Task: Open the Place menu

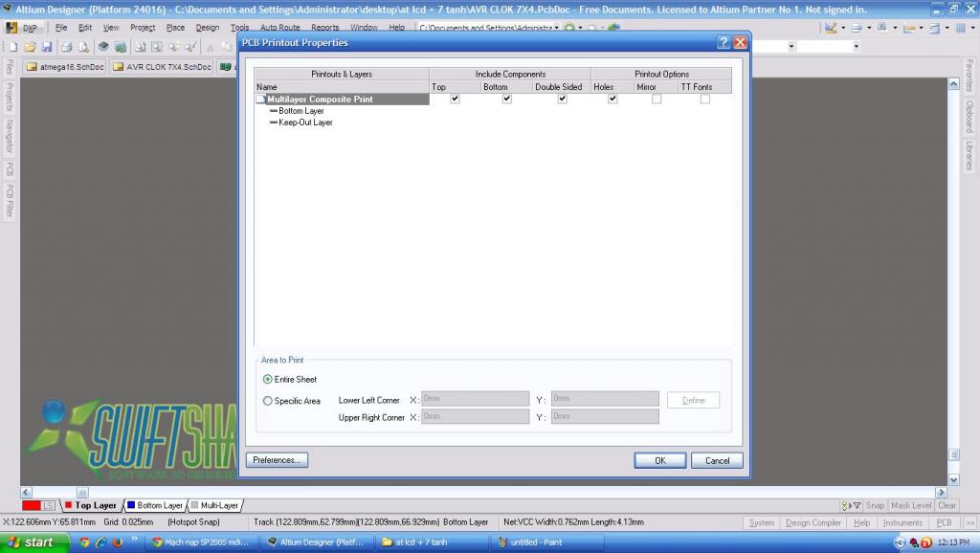Action: click(176, 28)
